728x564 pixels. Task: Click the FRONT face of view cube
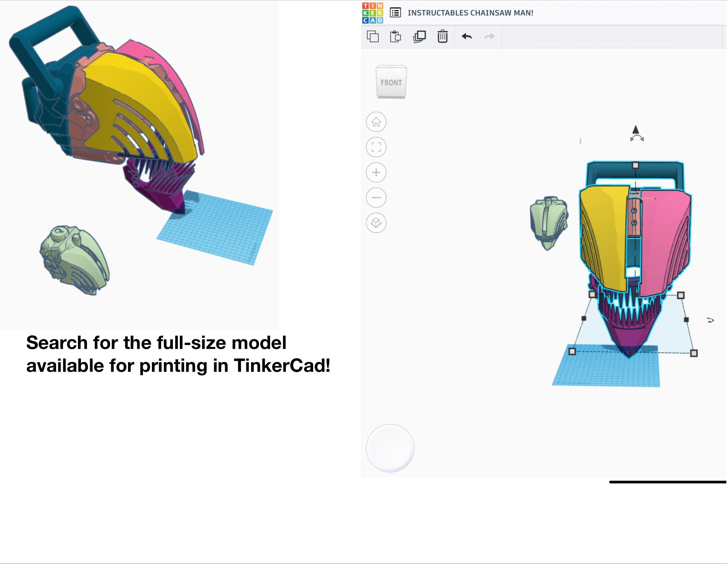[391, 83]
